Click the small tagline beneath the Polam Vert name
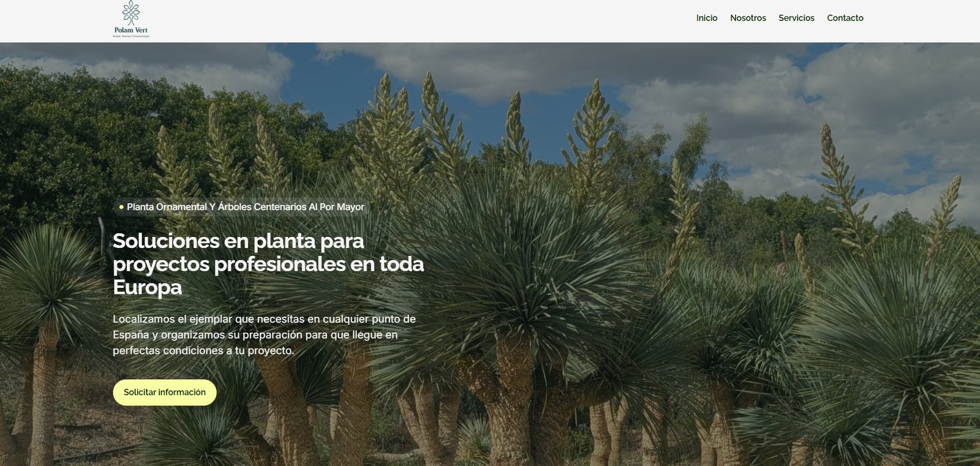The width and height of the screenshot is (980, 466). pyautogui.click(x=131, y=37)
